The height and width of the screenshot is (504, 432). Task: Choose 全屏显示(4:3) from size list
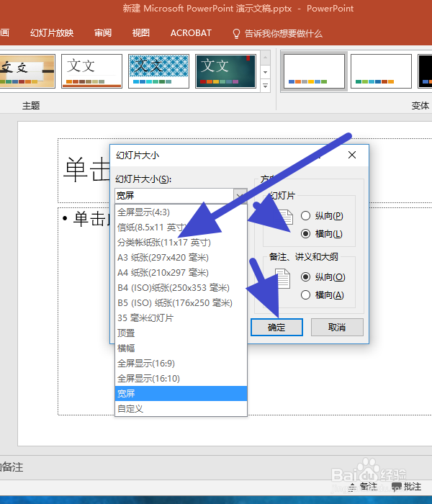[x=181, y=212]
